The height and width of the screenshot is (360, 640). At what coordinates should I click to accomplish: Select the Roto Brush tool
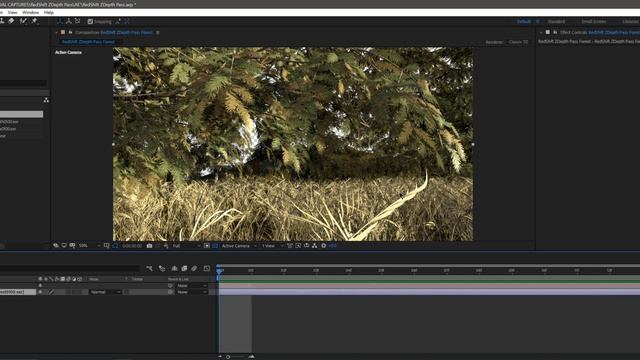[23, 21]
